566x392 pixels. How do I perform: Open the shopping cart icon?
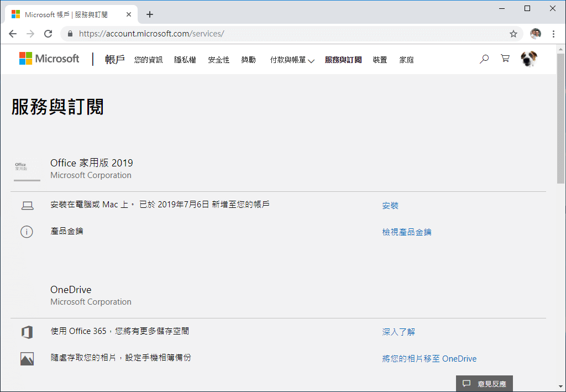point(505,59)
